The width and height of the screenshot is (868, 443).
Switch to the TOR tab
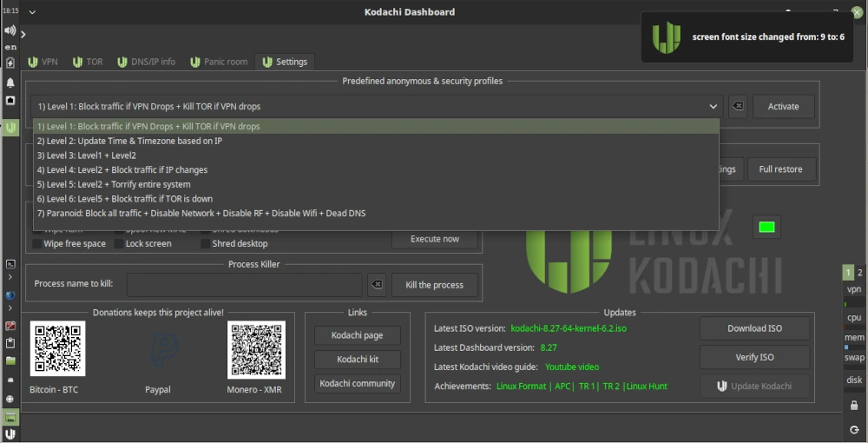coord(88,62)
